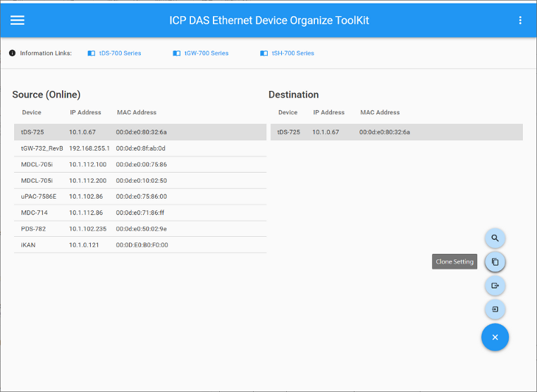Select MDCL-705i with IP 10.1.112.100
This screenshot has height=392, width=537.
click(140, 164)
